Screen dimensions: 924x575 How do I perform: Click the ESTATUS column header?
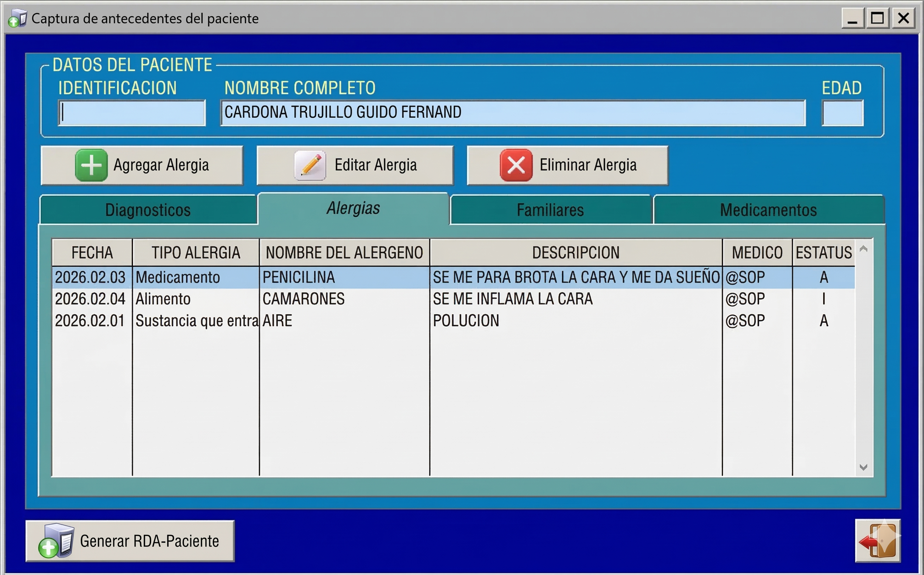click(823, 253)
